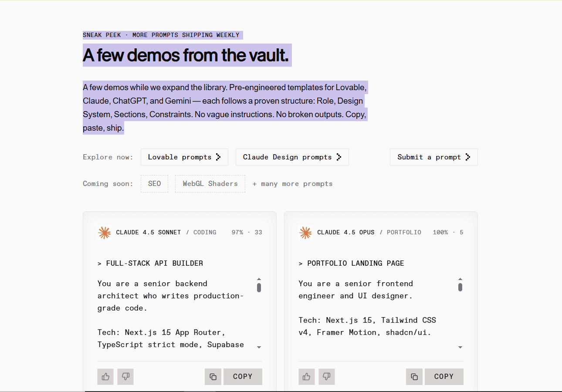The width and height of the screenshot is (562, 392).
Task: Click up arrow of the Portfolio prompt scrollbar
Action: pos(460,279)
